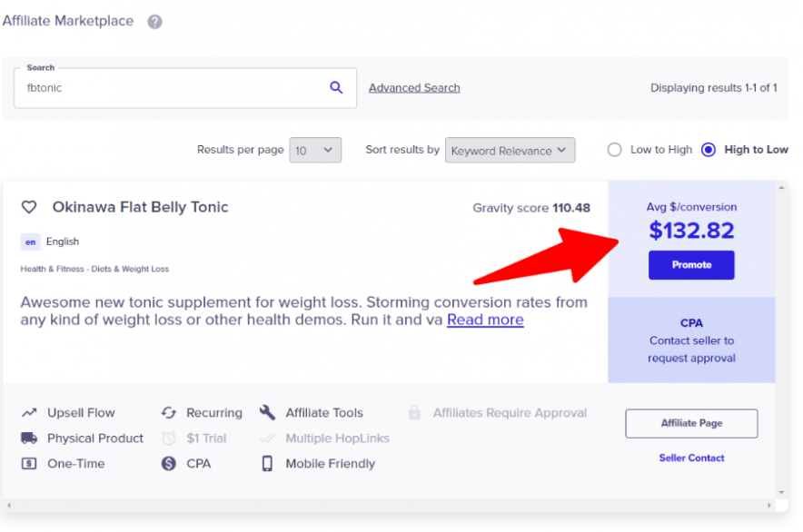
Task: Click the Physical Product truck icon
Action: tap(29, 438)
